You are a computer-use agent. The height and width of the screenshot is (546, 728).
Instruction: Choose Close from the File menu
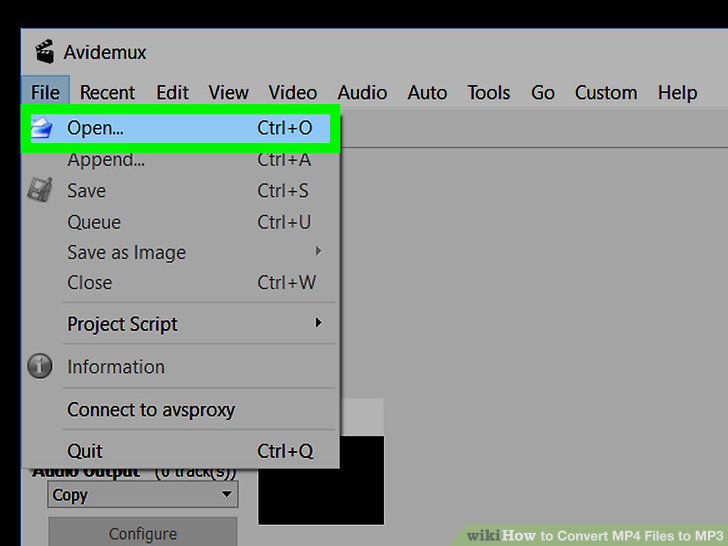point(90,283)
